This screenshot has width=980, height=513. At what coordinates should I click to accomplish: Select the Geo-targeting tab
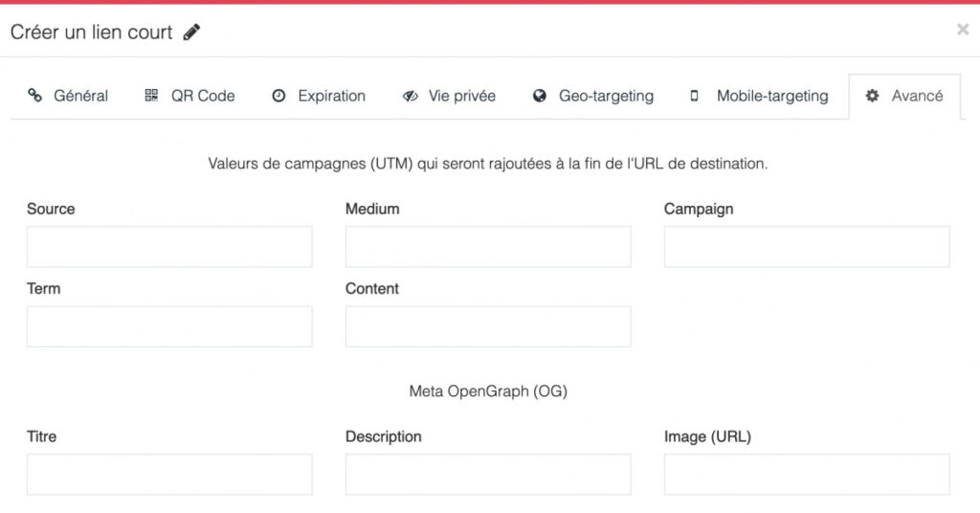click(x=606, y=96)
